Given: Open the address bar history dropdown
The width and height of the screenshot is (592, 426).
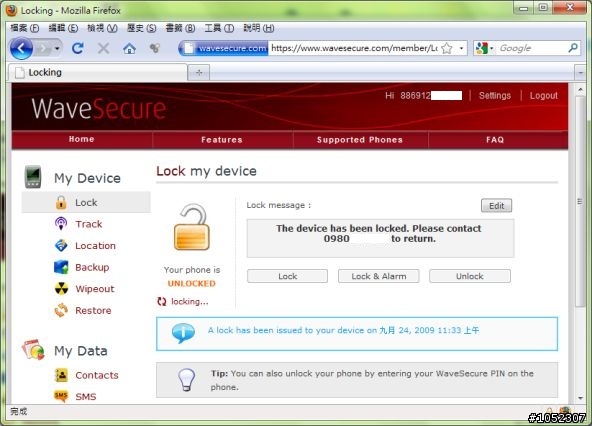Looking at the screenshot, I should (x=461, y=48).
